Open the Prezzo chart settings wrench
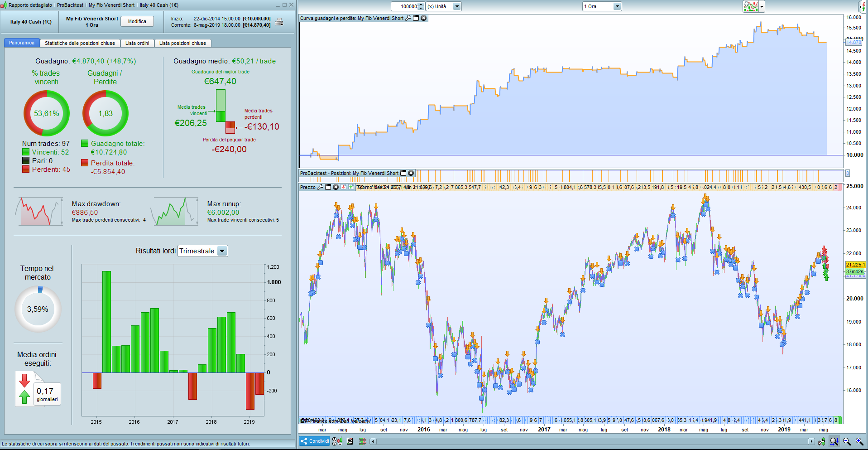Image resolution: width=868 pixels, height=450 pixels. click(x=321, y=187)
